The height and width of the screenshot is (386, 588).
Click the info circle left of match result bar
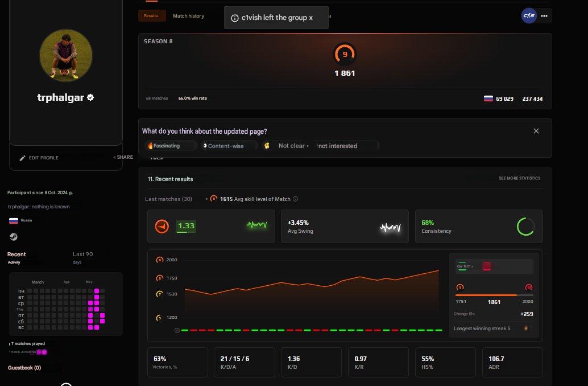(x=177, y=330)
